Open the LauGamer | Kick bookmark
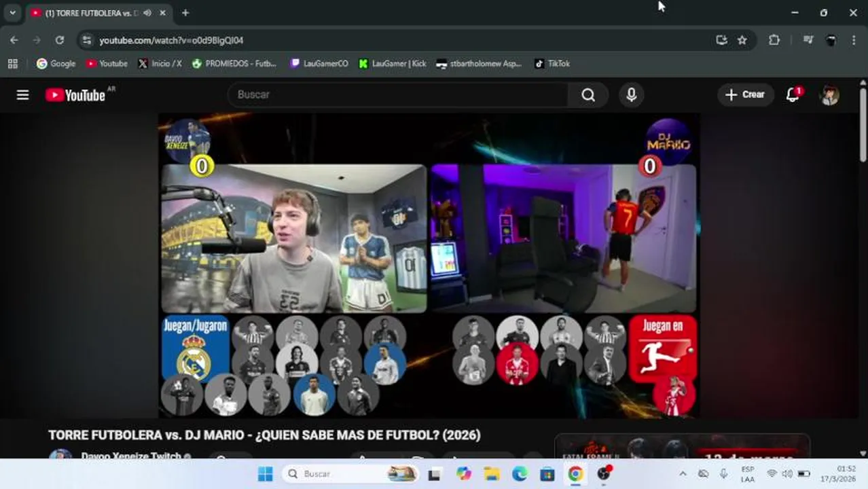The width and height of the screenshot is (868, 489). click(x=393, y=64)
